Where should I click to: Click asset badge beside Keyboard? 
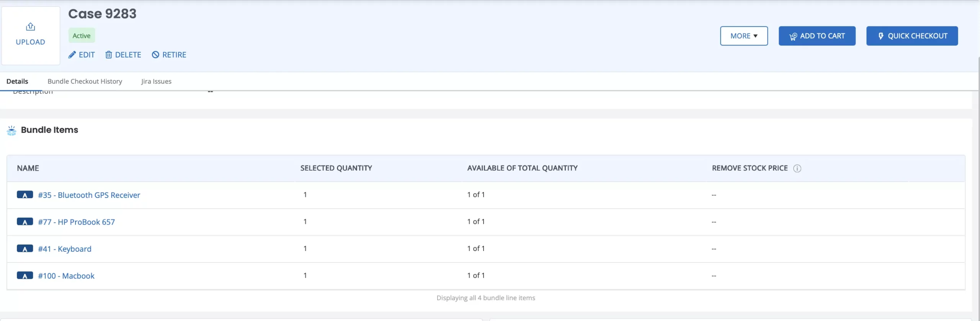click(25, 249)
